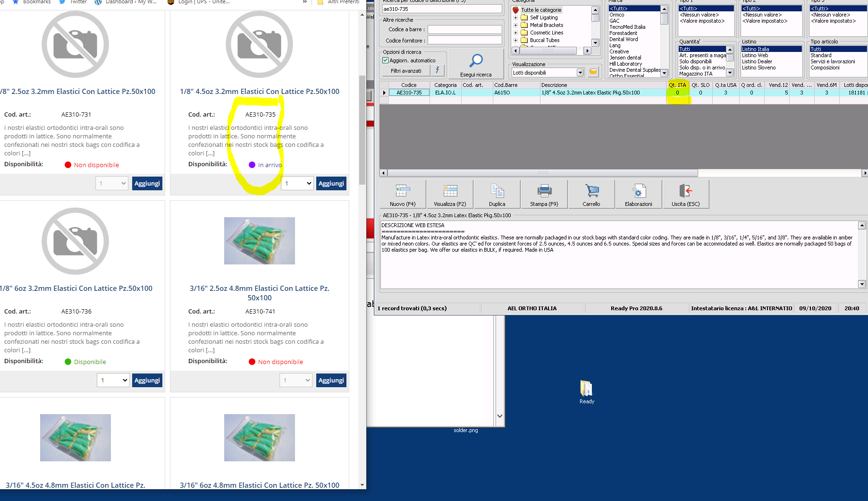Open the 1/8" 6oz 3.2mm Elastici product link
Image resolution: width=868 pixels, height=501 pixels.
pos(76,289)
